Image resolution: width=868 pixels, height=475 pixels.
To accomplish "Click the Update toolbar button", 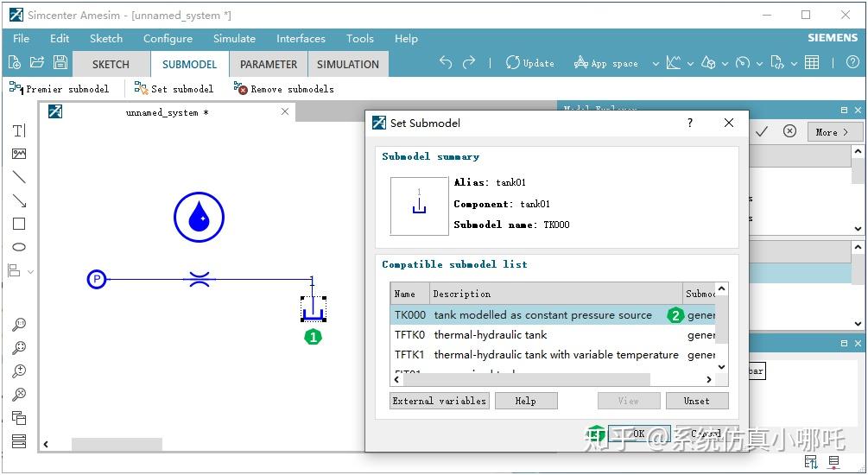I will [x=529, y=63].
